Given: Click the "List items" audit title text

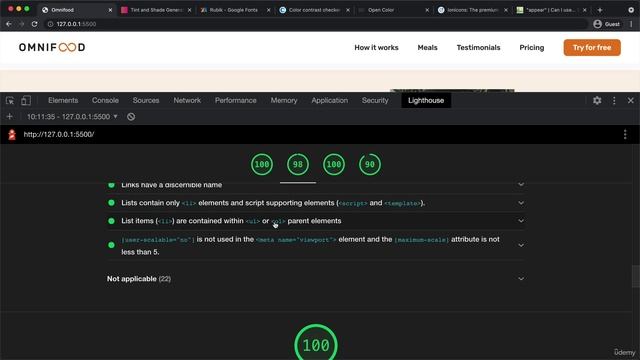Looking at the screenshot, I should click(x=231, y=221).
